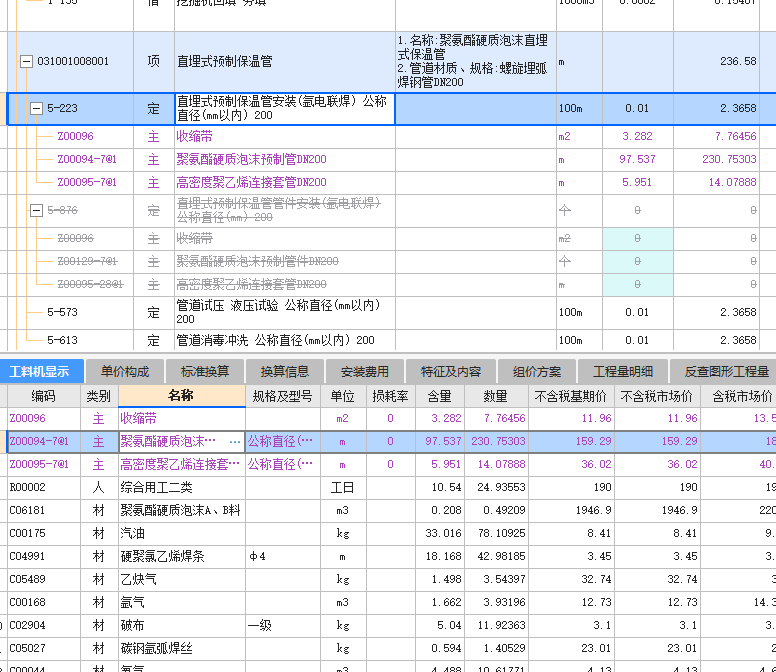Click the 聚氨酯硬质泡沫预制管DN200 name in the upper grid
The height and width of the screenshot is (672, 776).
tap(251, 159)
